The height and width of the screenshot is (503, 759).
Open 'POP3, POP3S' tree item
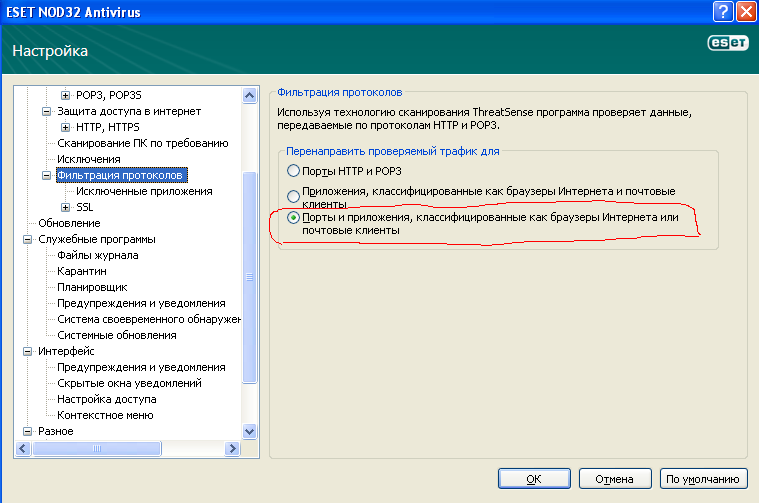tap(109, 95)
